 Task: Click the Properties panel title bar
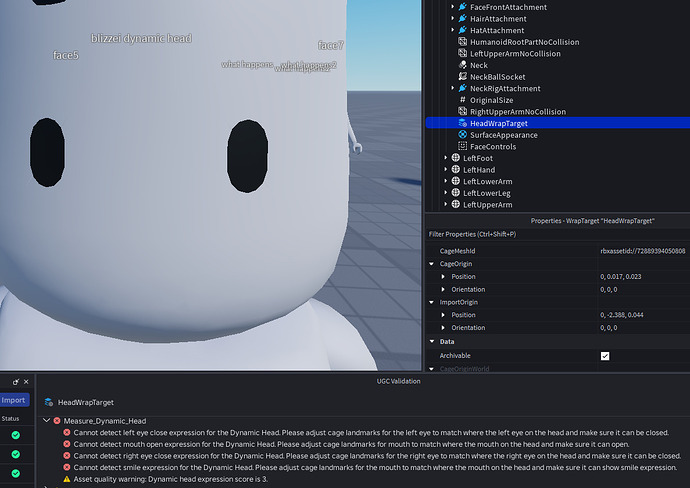point(592,221)
